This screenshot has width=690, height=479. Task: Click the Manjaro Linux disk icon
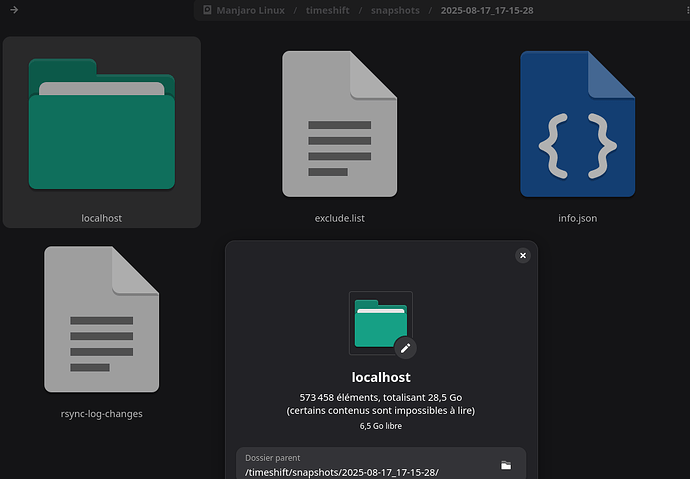(207, 10)
